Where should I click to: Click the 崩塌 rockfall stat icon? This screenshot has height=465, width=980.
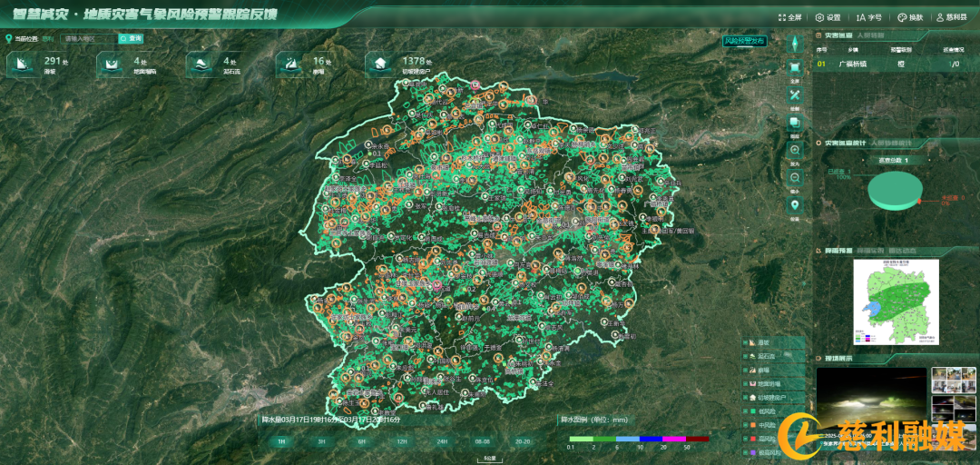coord(292,64)
